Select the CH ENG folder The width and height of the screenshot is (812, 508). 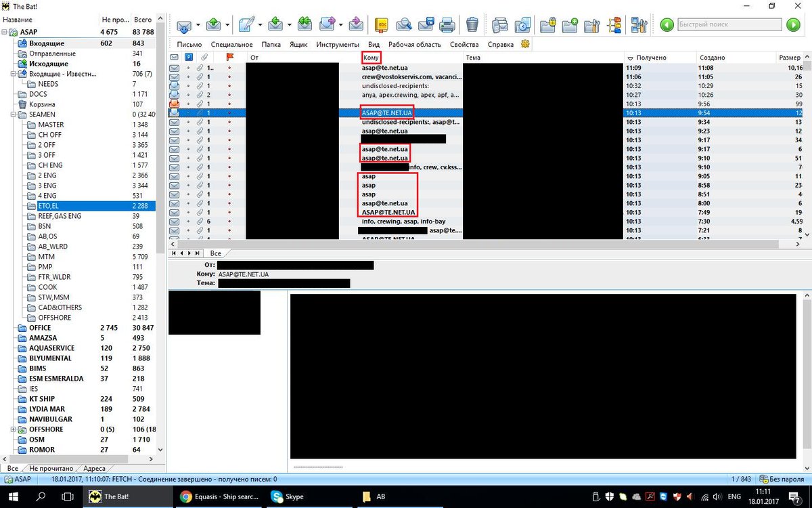pyautogui.click(x=51, y=165)
